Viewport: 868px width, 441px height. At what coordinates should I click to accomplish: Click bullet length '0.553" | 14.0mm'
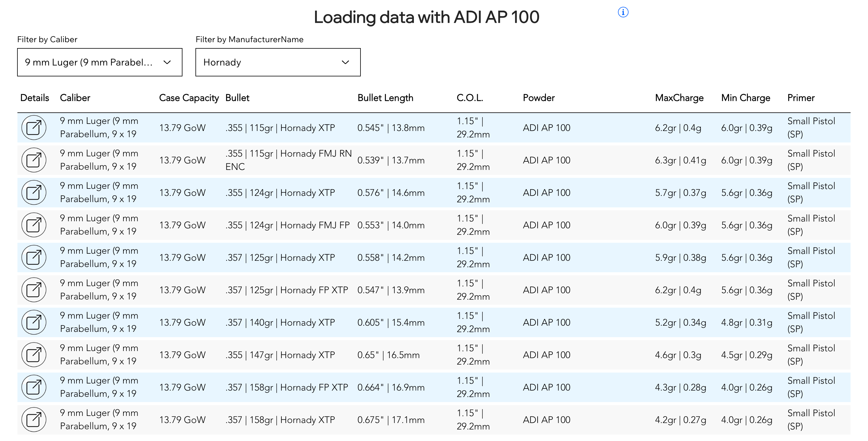tap(391, 225)
